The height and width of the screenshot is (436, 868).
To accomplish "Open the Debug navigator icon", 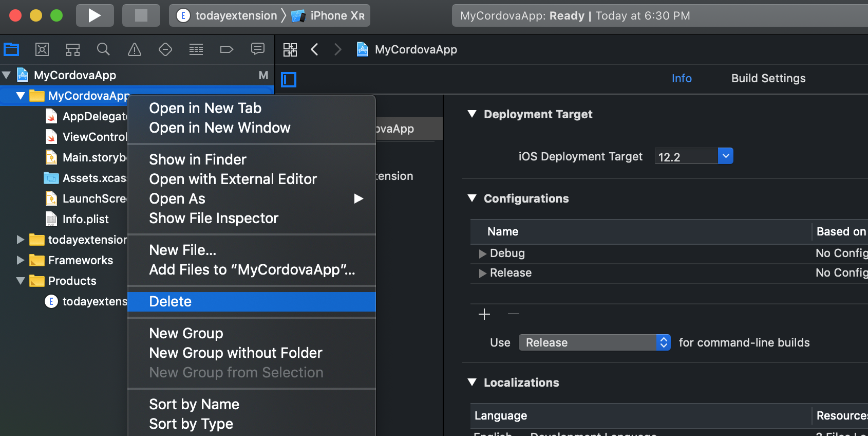I will (196, 49).
